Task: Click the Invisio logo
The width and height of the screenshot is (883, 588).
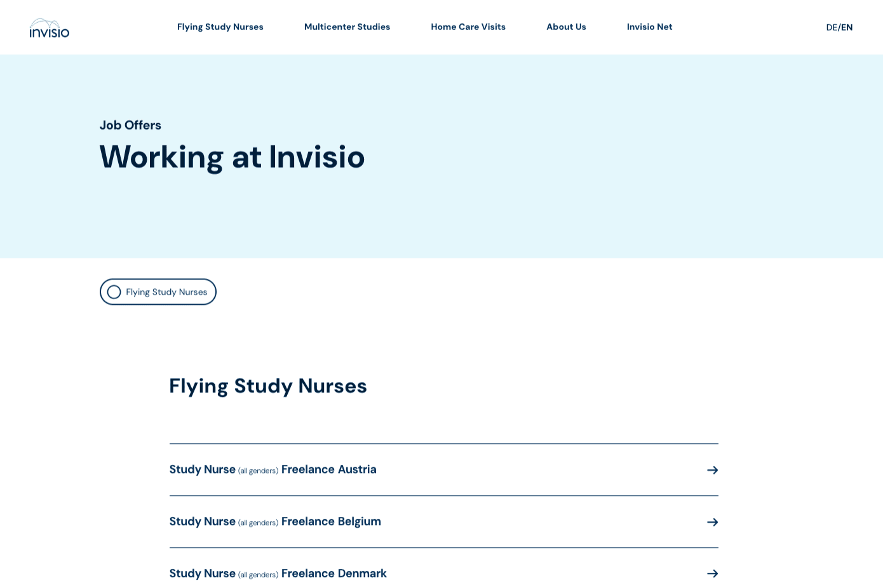Action: [x=50, y=28]
